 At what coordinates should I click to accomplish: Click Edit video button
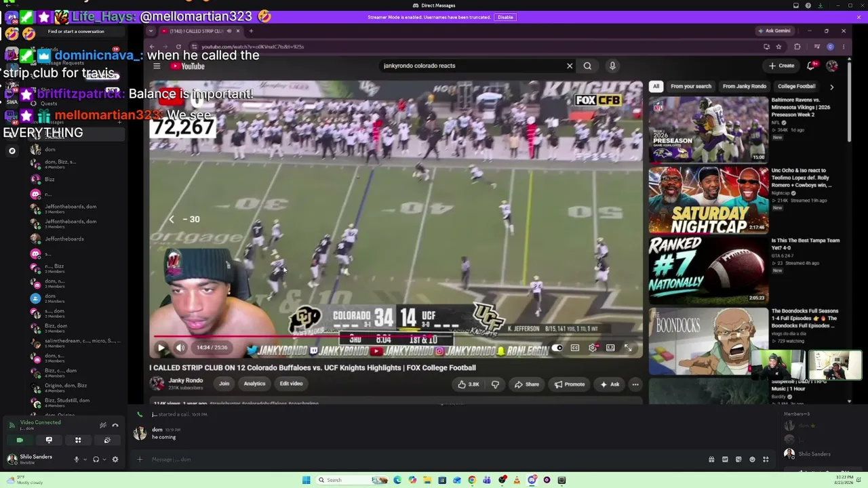tap(291, 384)
